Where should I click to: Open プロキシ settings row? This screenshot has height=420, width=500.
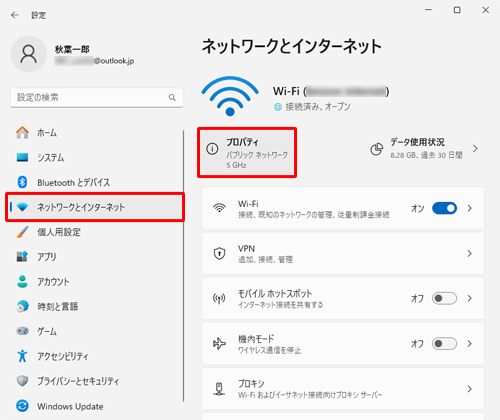coord(343,389)
